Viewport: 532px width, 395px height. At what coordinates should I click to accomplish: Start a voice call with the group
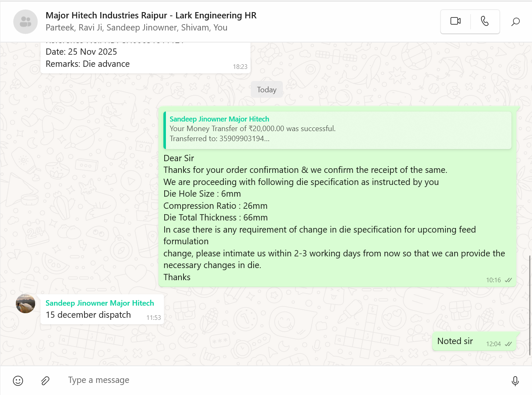[485, 21]
